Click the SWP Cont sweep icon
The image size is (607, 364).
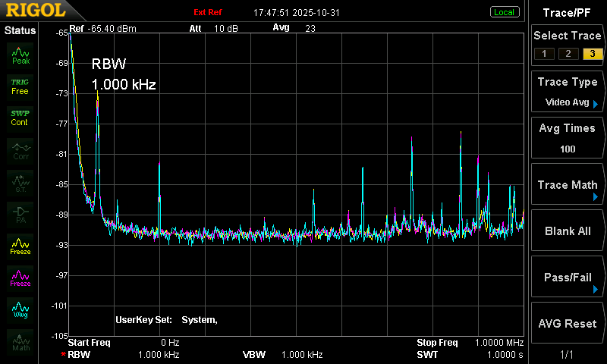(20, 118)
